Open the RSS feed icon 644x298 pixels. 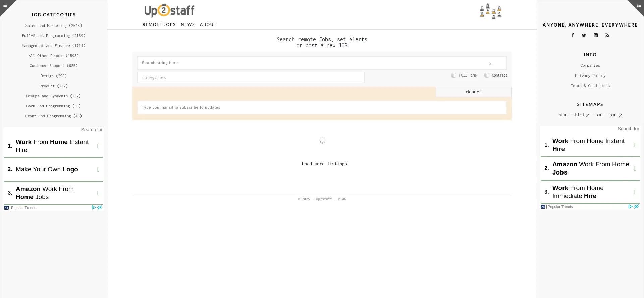pos(607,35)
